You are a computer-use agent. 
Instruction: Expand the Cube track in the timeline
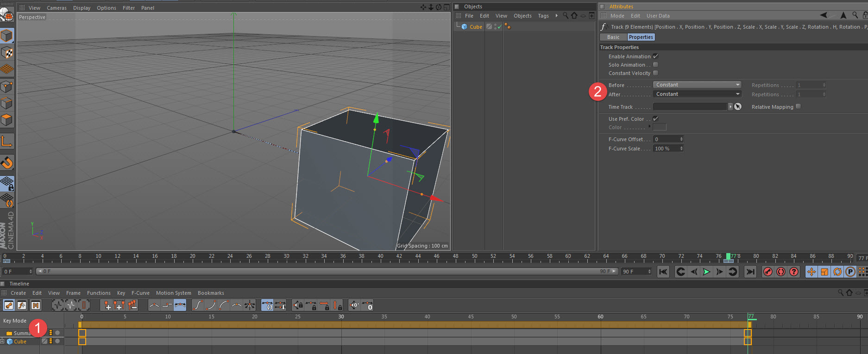click(2, 342)
